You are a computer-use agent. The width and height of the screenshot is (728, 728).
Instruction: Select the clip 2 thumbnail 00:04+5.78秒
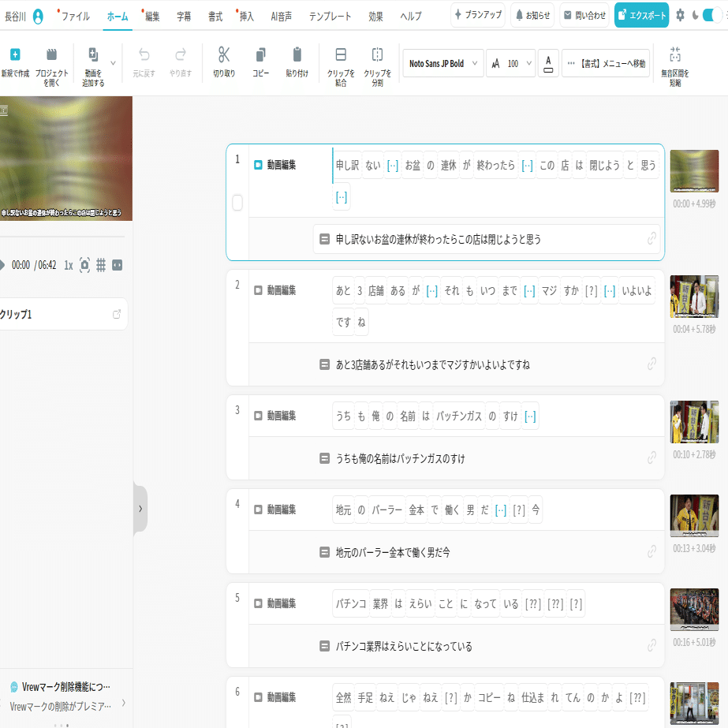[x=694, y=297]
